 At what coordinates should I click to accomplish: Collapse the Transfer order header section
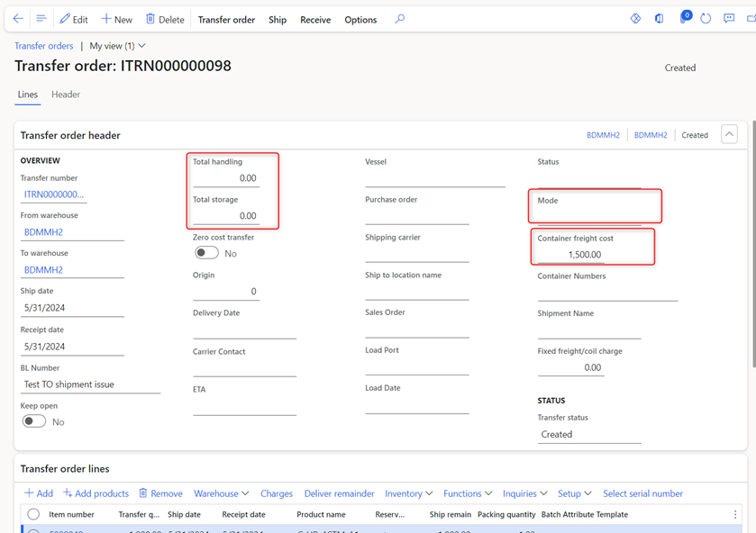(730, 135)
